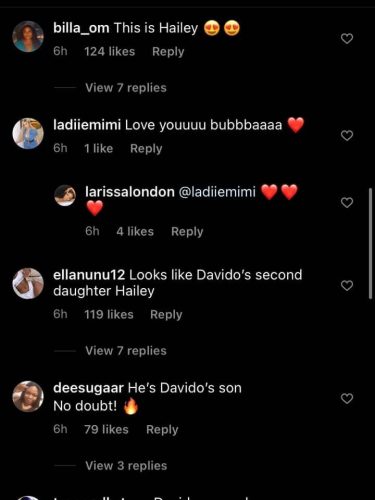Open larissalondon's profile avatar
375x500 pixels.
65,195
